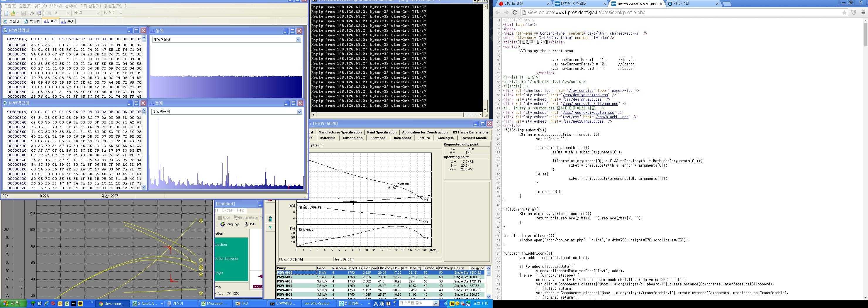
Task: Switch to the 박근혜 document tab
Action: pyautogui.click(x=32, y=21)
